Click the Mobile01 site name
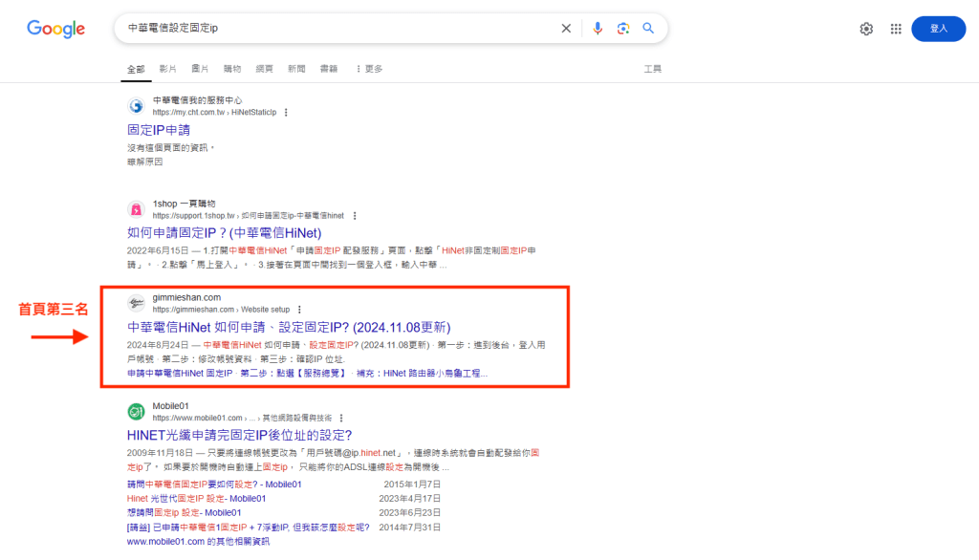The height and width of the screenshot is (560, 979). (x=170, y=406)
